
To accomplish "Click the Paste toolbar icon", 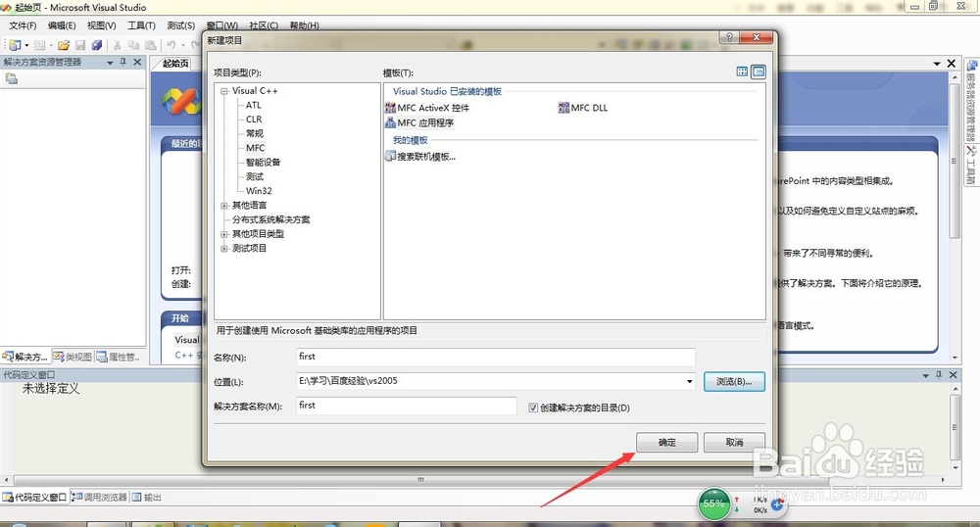I will pos(151,45).
